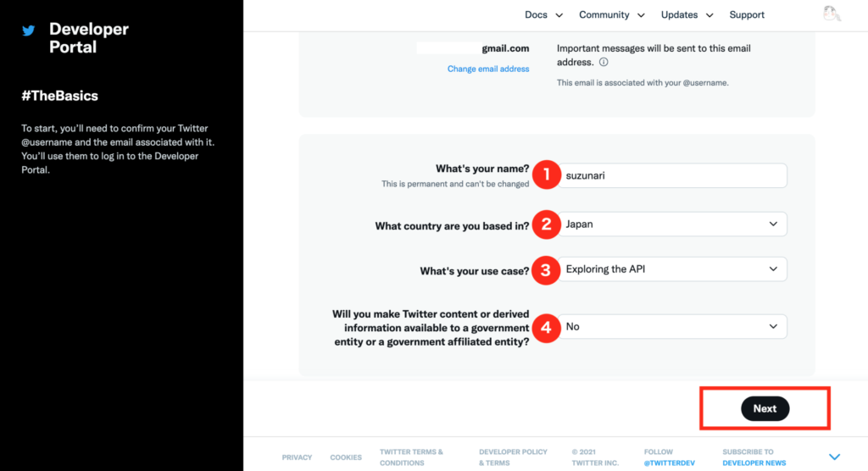The image size is (868, 471).
Task: Click the Twitter bird logo
Action: [x=29, y=30]
